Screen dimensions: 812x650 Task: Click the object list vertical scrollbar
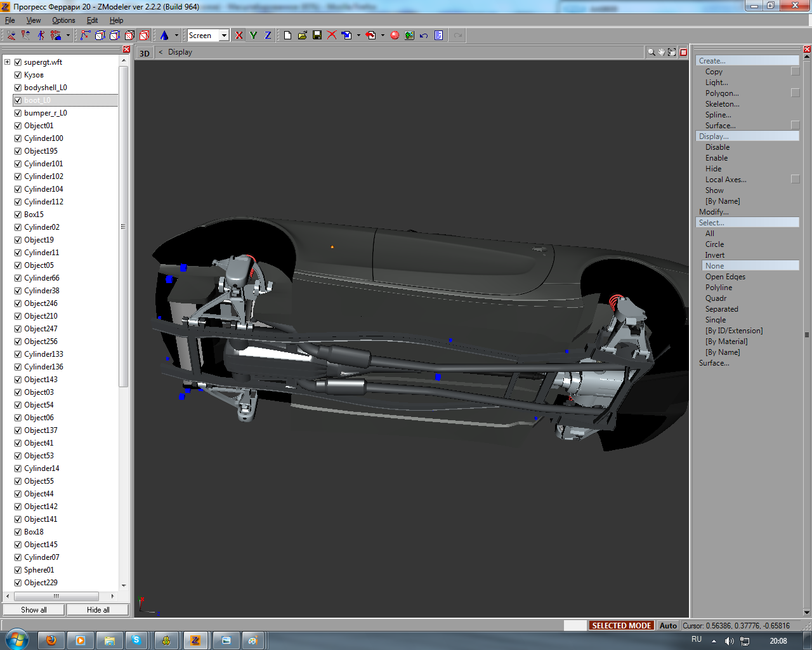(123, 227)
